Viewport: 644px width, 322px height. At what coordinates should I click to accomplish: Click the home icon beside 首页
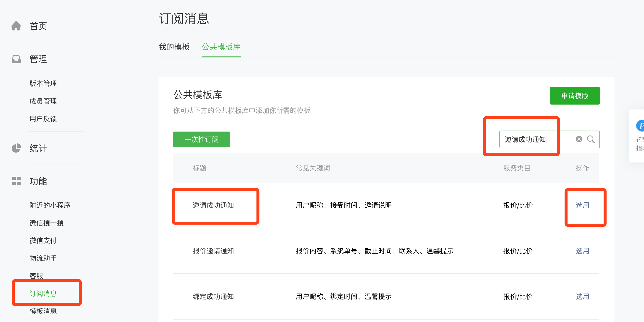click(x=16, y=26)
